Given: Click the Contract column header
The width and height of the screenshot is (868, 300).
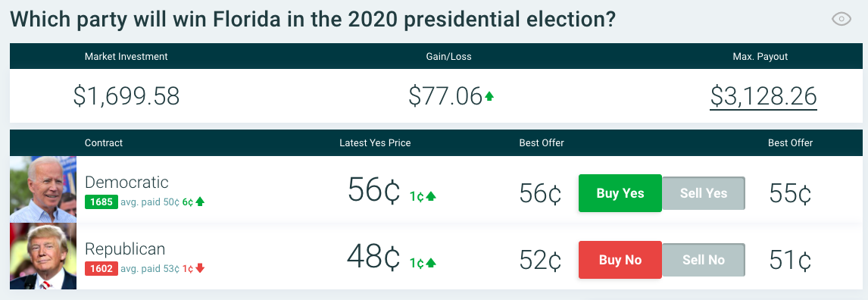Looking at the screenshot, I should tap(104, 143).
